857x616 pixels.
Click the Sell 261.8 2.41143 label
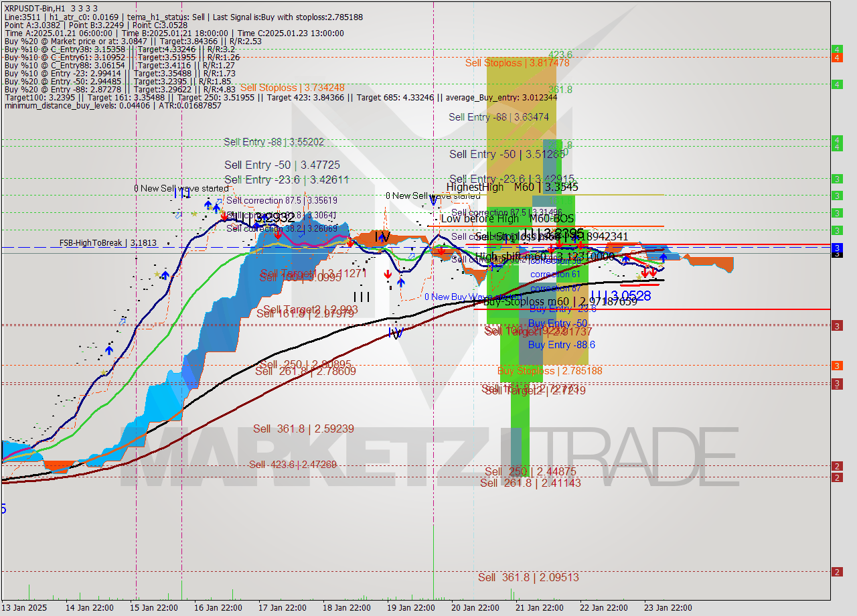point(530,483)
